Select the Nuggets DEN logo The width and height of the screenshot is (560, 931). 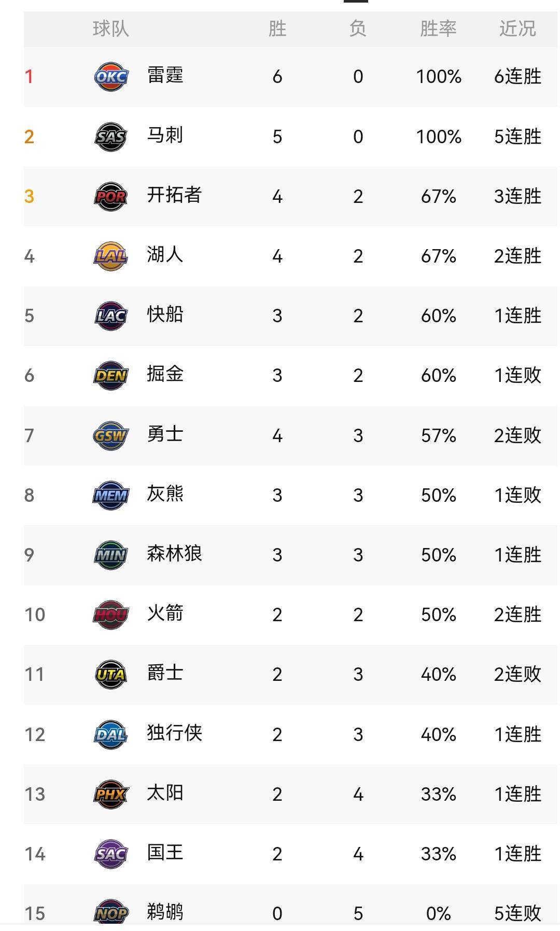pos(110,374)
